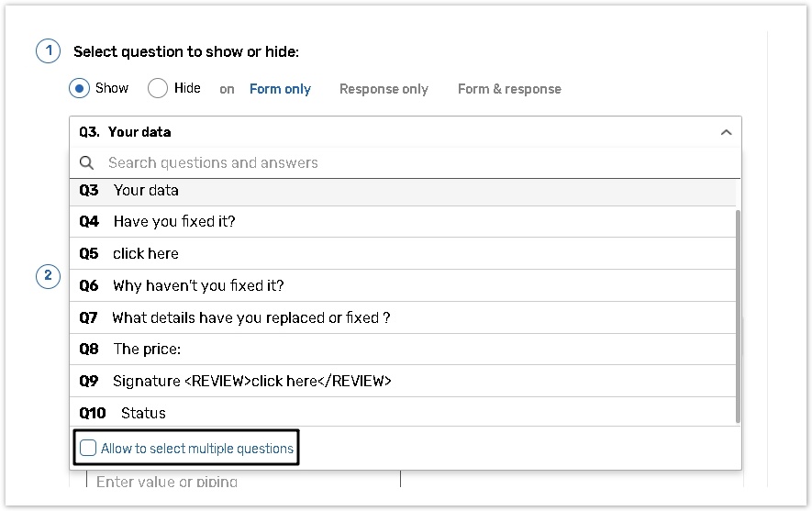This screenshot has width=812, height=511.
Task: Select the Show radio button
Action: pyautogui.click(x=80, y=88)
